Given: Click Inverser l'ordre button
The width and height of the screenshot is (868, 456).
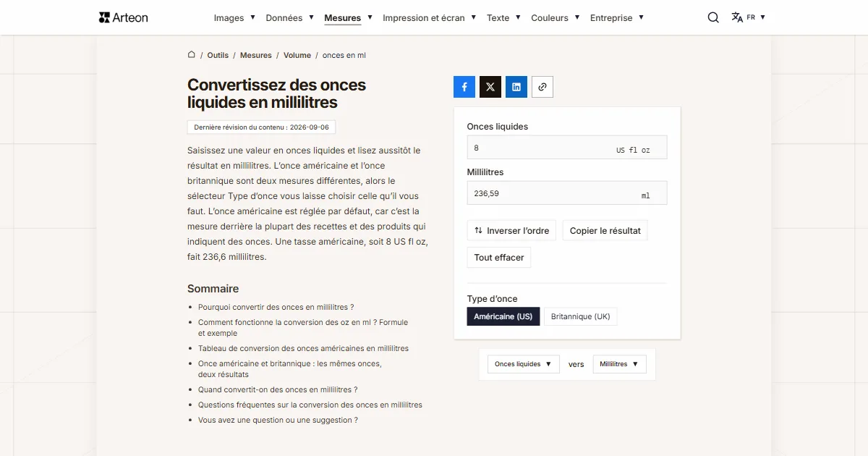Looking at the screenshot, I should (512, 231).
